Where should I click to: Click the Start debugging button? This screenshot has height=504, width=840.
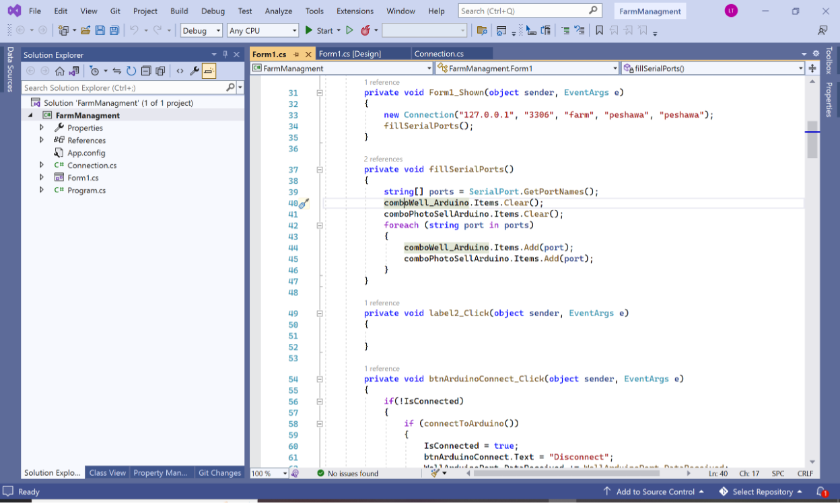pos(319,30)
